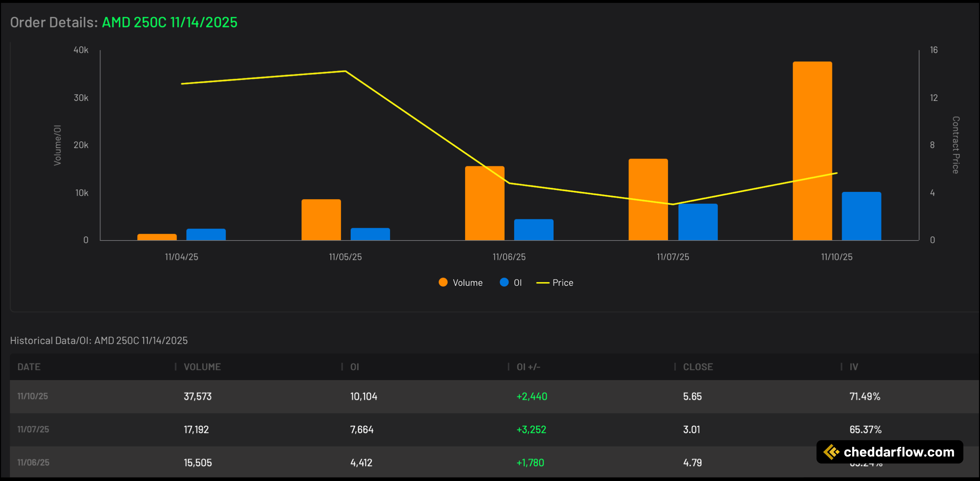980x481 pixels.
Task: Click the 11/06/25 date cell in the table
Action: click(33, 462)
